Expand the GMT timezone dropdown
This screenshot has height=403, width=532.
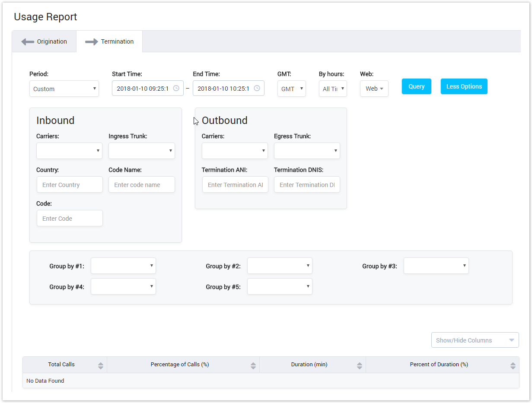(x=291, y=89)
